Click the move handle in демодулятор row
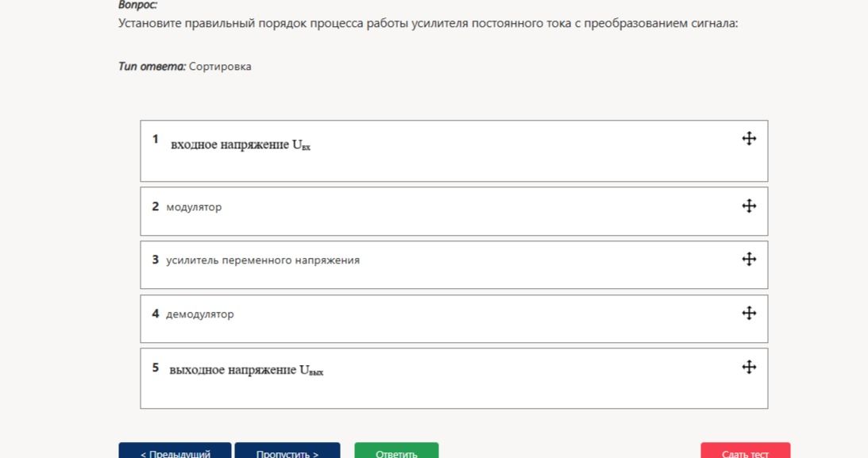Screen dimensions: 868x458 coord(749,313)
